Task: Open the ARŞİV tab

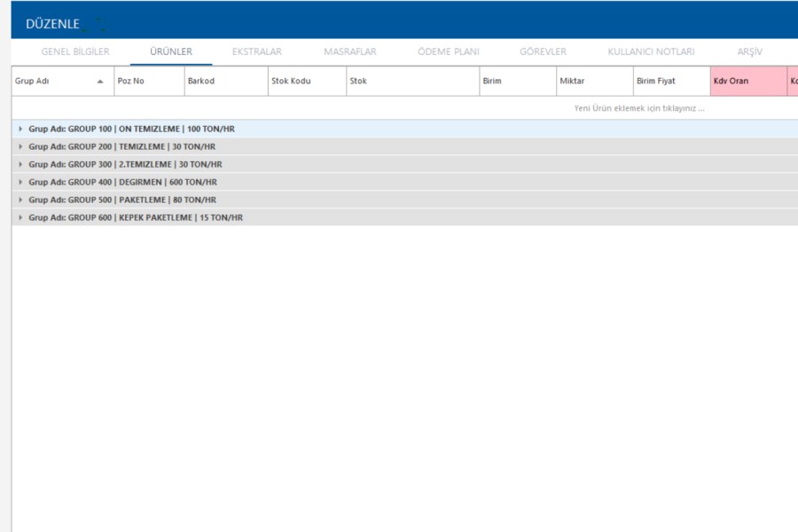Action: coord(749,51)
